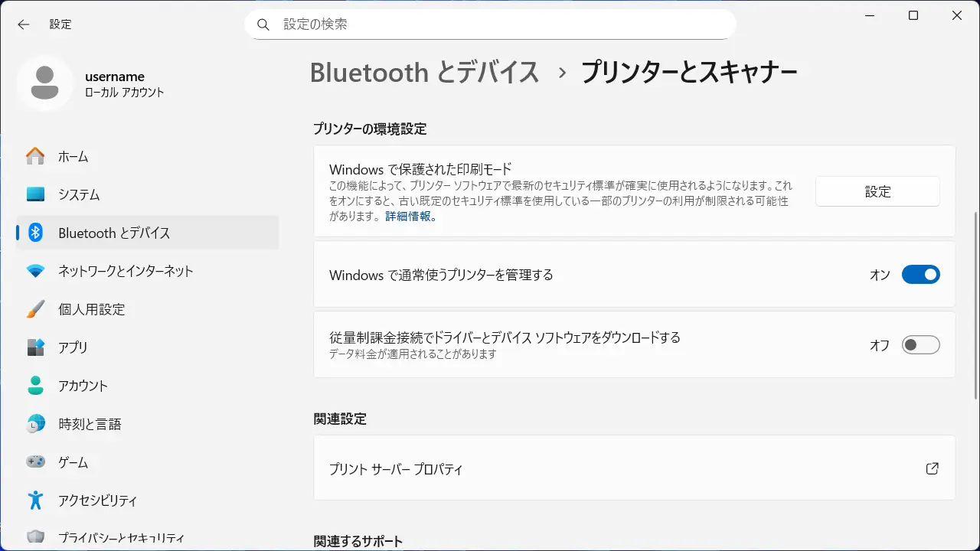Open プリント サーバー プロパティ external link

click(932, 469)
